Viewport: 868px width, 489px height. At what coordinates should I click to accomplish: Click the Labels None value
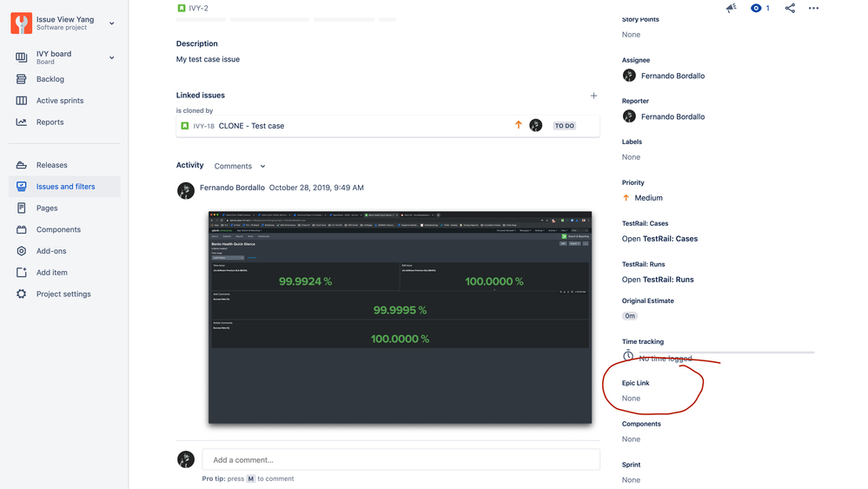[x=631, y=157]
